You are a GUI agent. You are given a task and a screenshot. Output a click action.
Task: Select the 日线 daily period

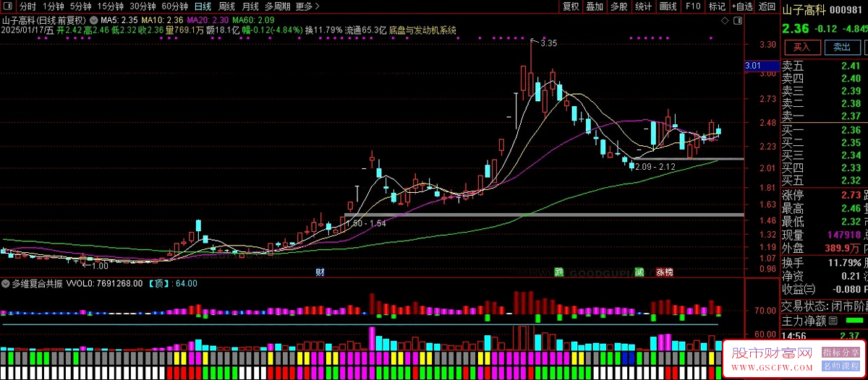click(203, 7)
